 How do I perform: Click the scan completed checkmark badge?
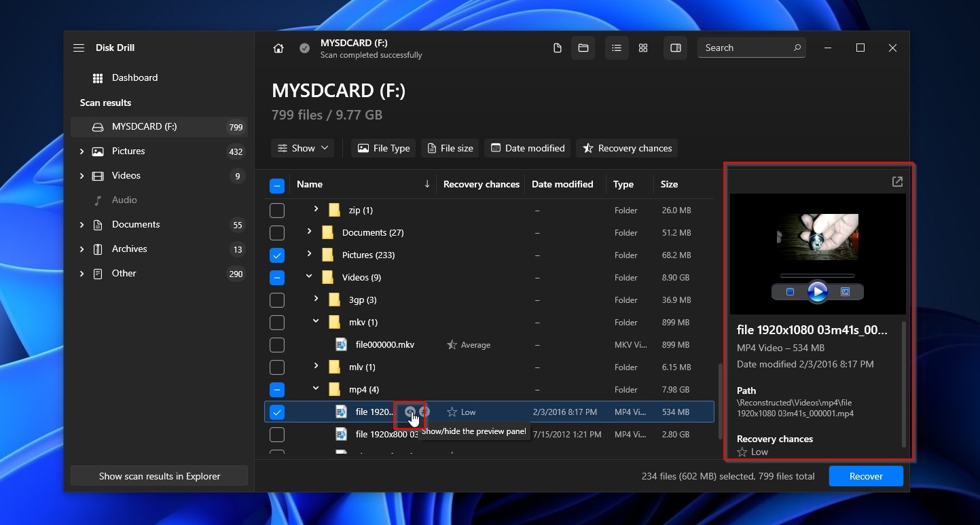click(x=304, y=48)
